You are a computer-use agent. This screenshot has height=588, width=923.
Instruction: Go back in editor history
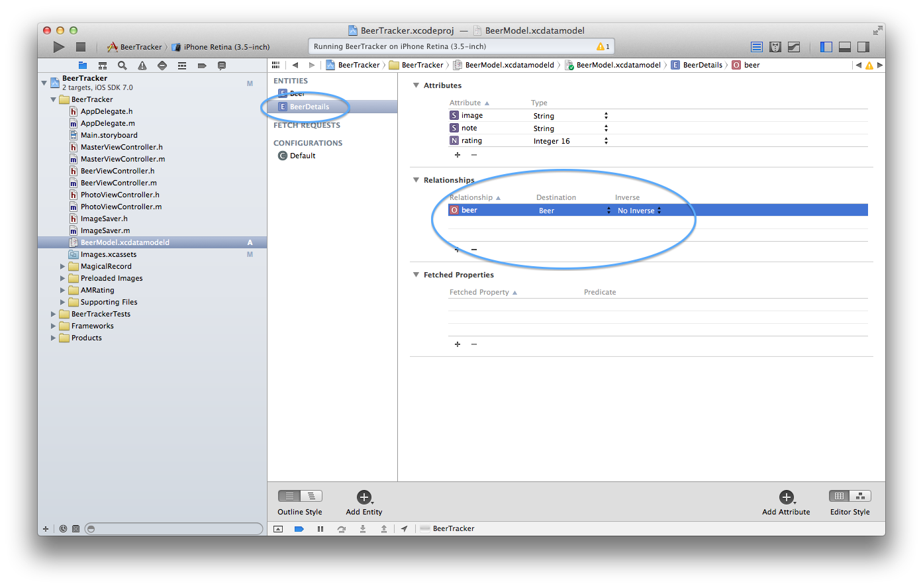(x=295, y=65)
